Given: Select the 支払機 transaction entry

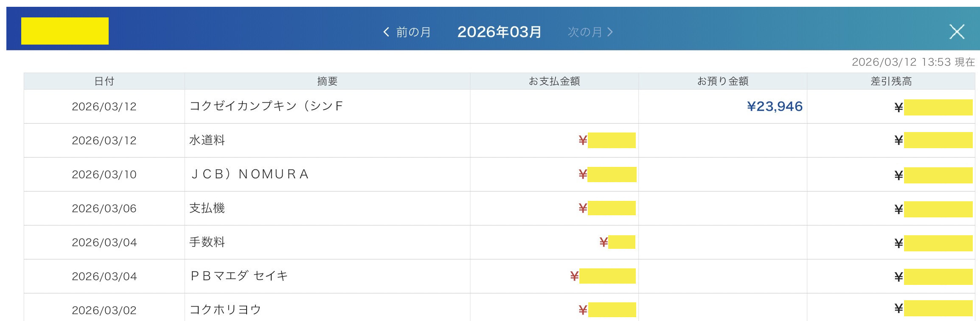Looking at the screenshot, I should [207, 208].
